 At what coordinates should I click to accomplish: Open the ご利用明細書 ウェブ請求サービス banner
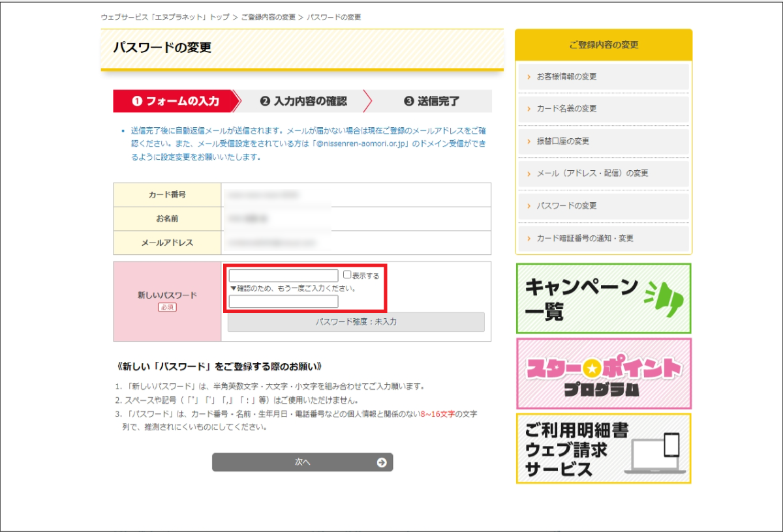pos(604,449)
